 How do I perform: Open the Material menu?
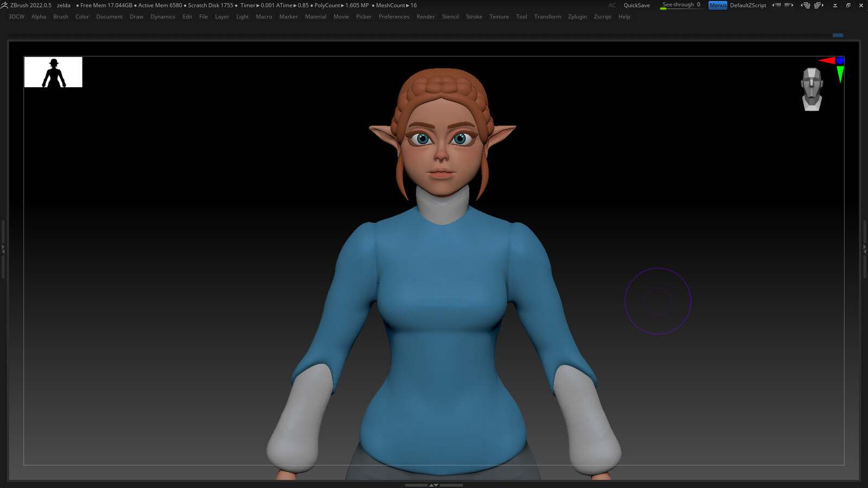tap(315, 17)
